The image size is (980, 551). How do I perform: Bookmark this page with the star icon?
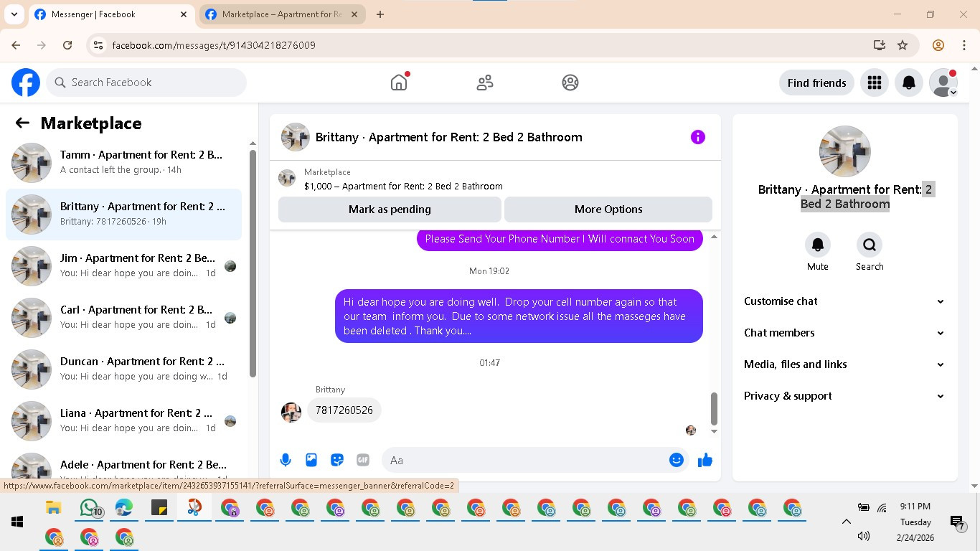pos(903,45)
